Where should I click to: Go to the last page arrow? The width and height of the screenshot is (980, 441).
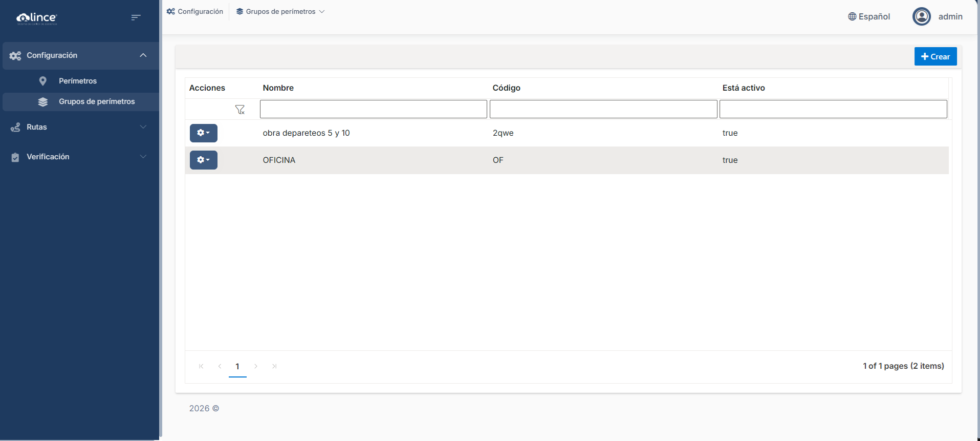click(274, 366)
